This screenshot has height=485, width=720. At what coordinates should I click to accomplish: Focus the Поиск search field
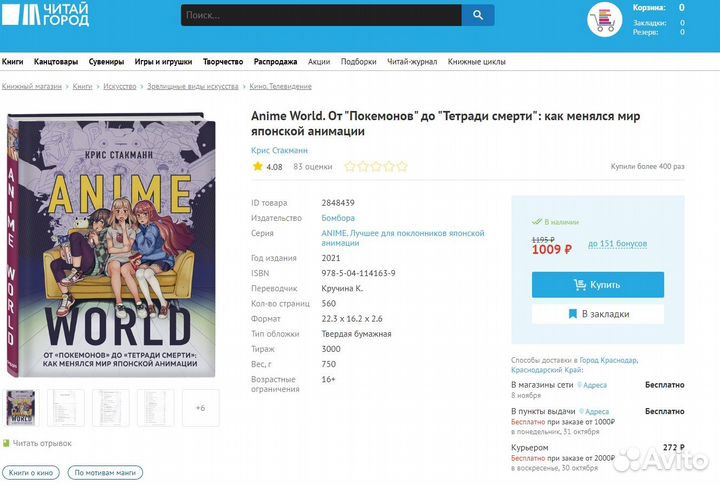click(321, 15)
